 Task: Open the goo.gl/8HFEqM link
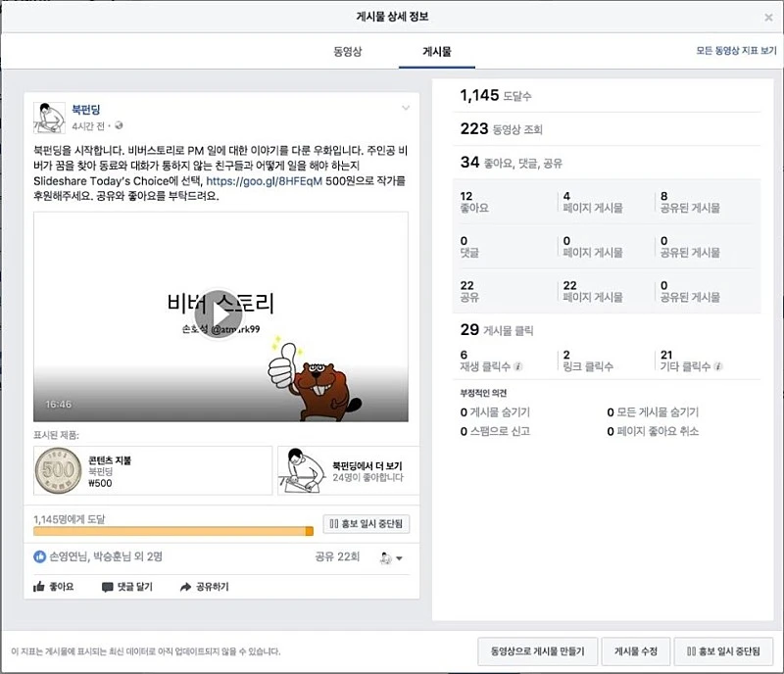[264, 181]
